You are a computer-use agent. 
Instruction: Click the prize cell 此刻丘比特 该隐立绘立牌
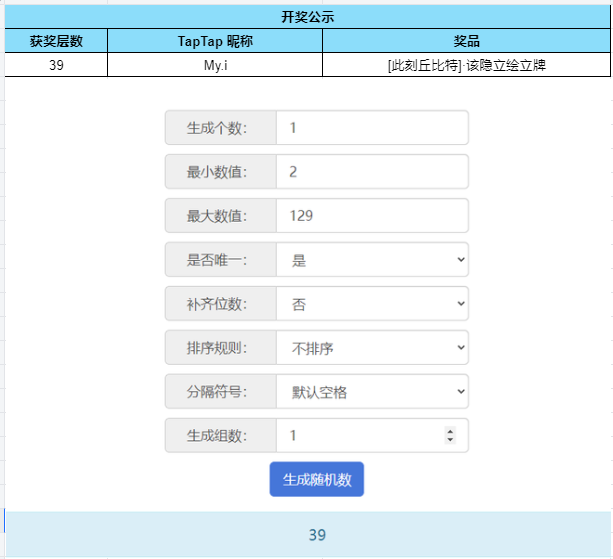[466, 65]
